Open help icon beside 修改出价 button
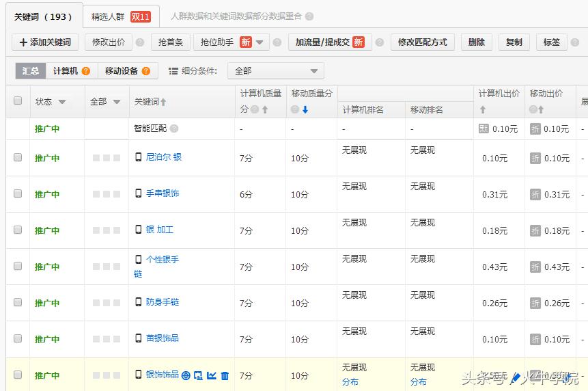 (x=140, y=42)
